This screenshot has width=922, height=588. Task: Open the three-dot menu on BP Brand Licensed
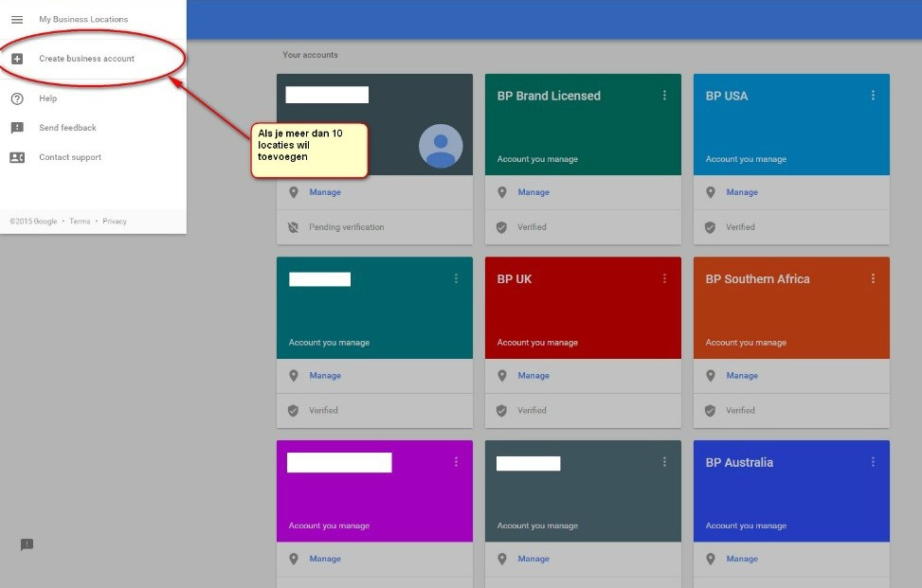pos(664,96)
